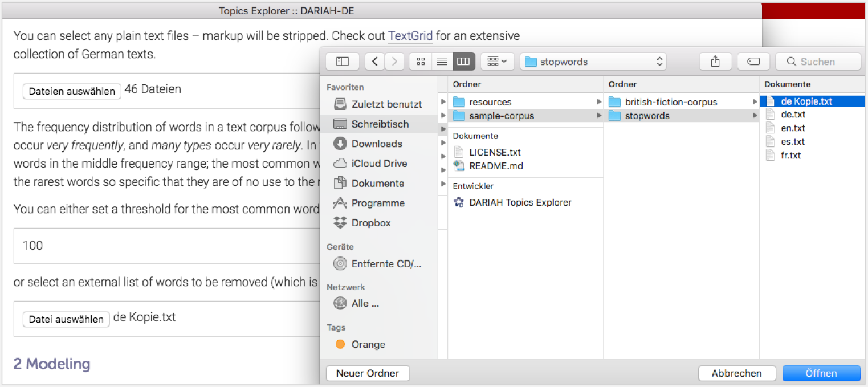Go forward in the file dialog

click(395, 62)
